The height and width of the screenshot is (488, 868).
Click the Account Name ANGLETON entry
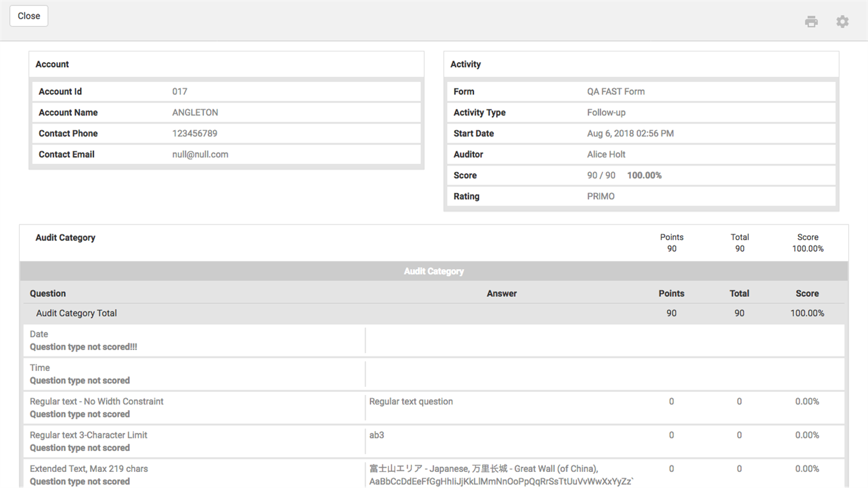[195, 112]
